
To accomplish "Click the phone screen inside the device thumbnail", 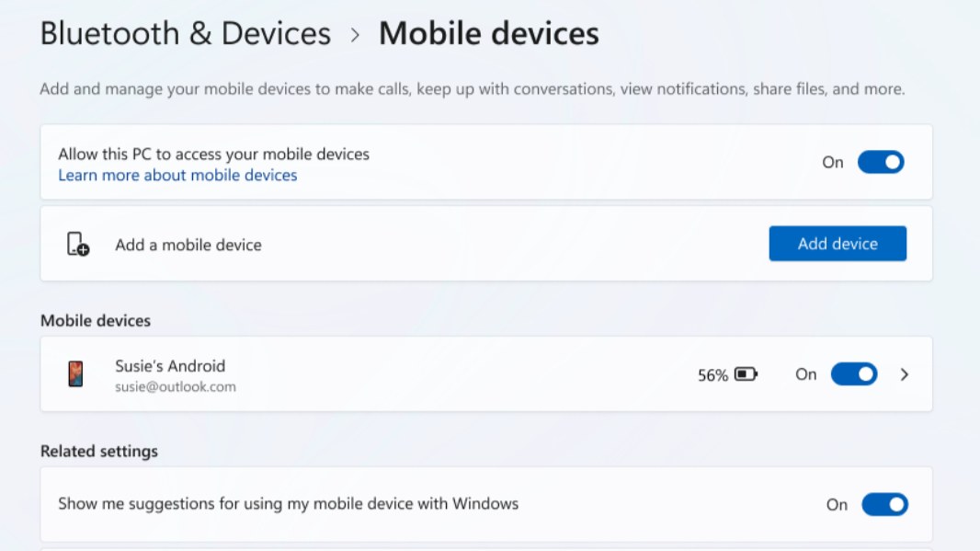I will pyautogui.click(x=75, y=374).
